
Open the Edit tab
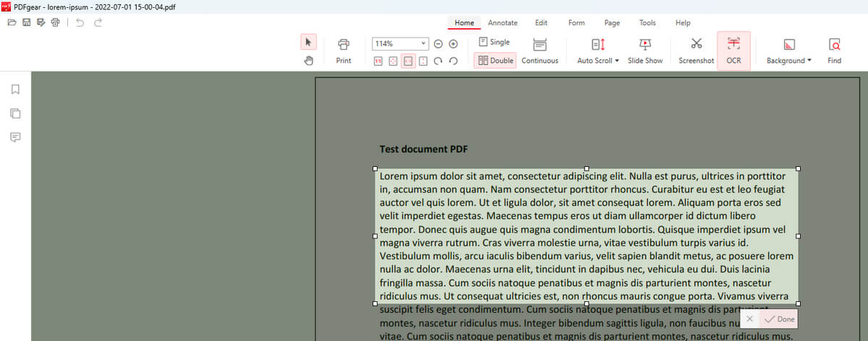coord(541,22)
